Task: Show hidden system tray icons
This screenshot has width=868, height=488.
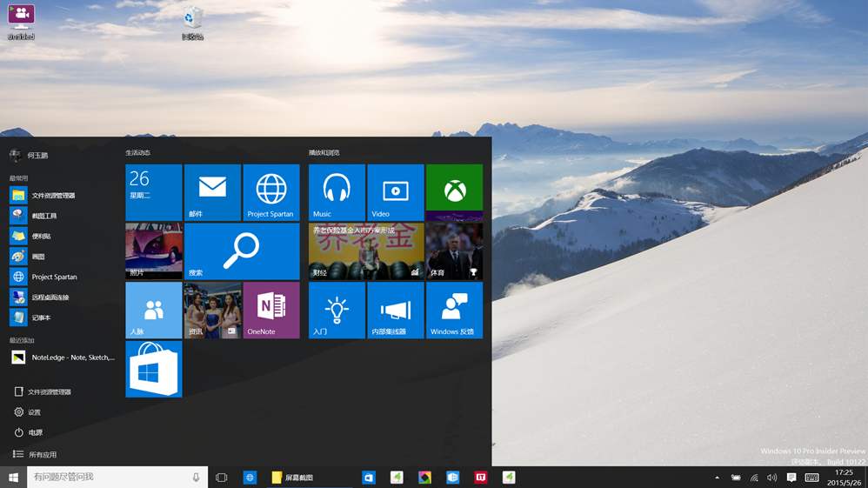Action: point(718,478)
